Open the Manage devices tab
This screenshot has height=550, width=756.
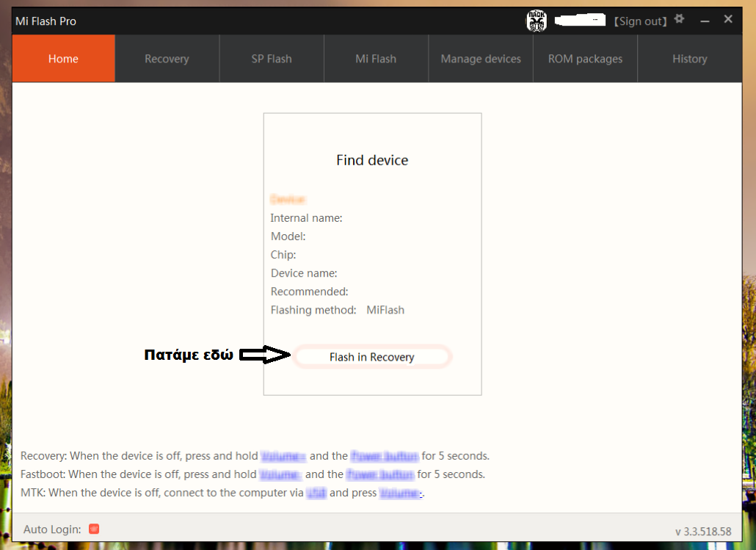(x=481, y=59)
